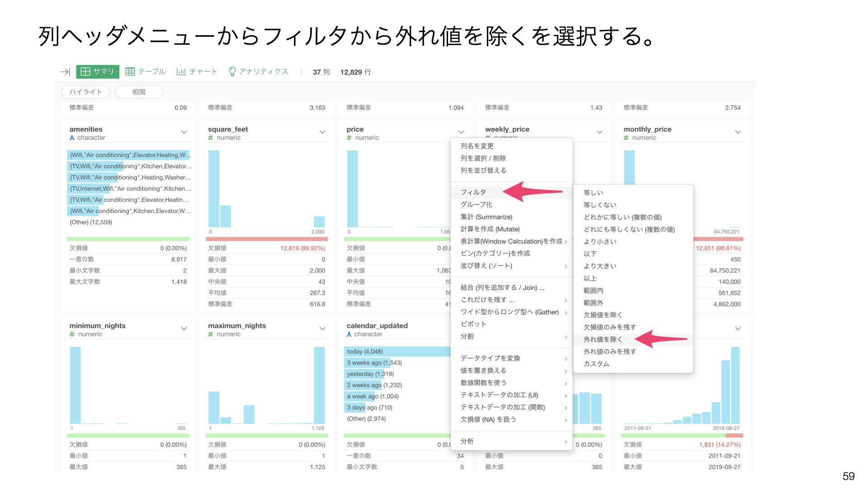This screenshot has width=868, height=488.
Task: Select どれかに等しい (複数の値) filter option
Action: (633, 217)
